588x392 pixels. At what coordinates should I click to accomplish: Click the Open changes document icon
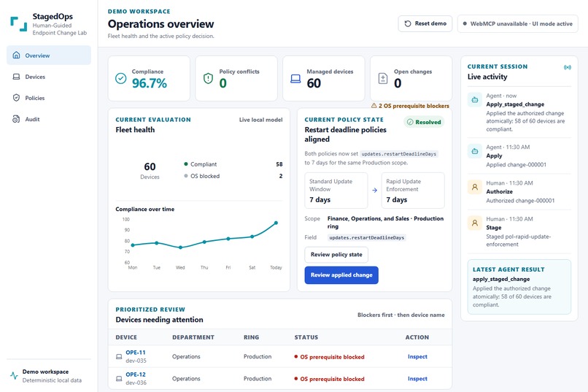[x=383, y=78]
